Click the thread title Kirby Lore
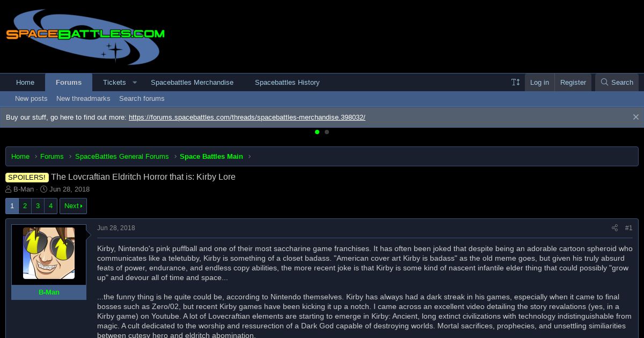Screen dimensions: 644x338 tap(143, 177)
